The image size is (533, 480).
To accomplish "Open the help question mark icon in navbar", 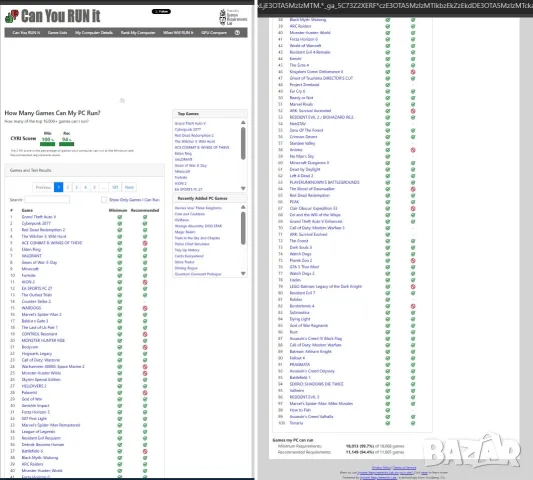I will pos(237,33).
